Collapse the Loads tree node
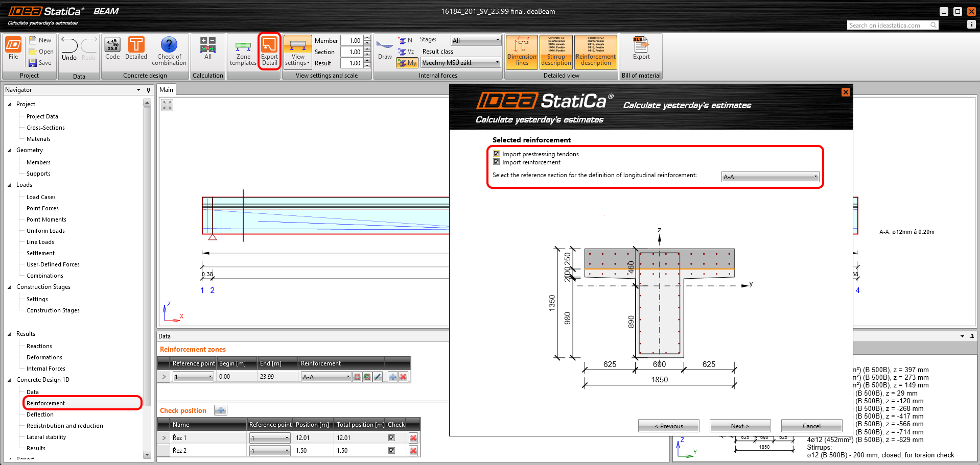Image resolution: width=980 pixels, height=465 pixels. click(x=10, y=185)
